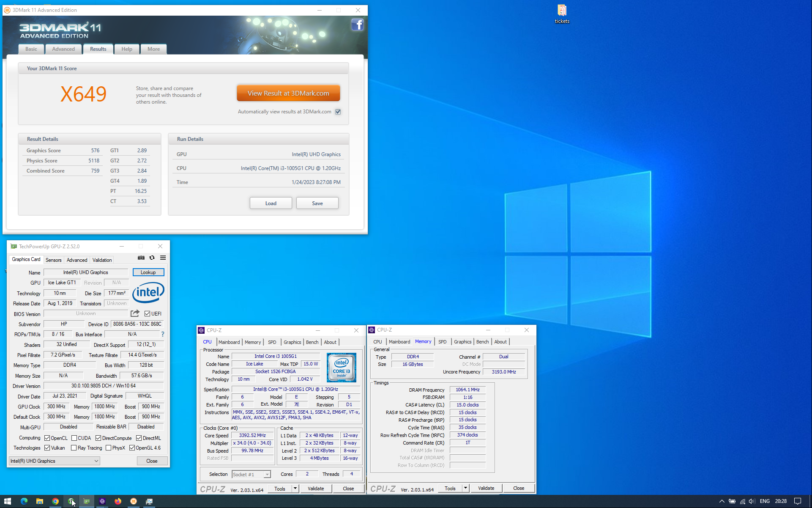
Task: Click the Multiplier field in CPU-Z
Action: click(x=253, y=443)
